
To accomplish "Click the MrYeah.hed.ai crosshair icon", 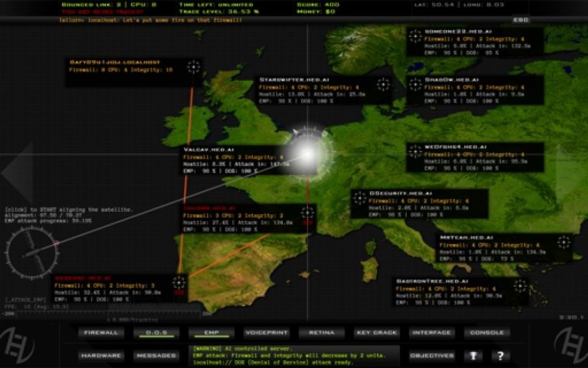I will (x=563, y=242).
